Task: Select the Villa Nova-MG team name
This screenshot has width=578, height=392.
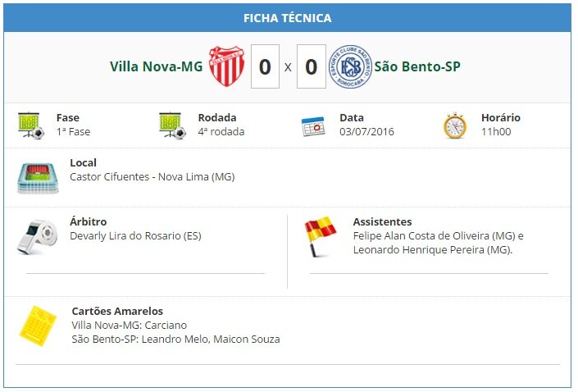Action: click(157, 66)
